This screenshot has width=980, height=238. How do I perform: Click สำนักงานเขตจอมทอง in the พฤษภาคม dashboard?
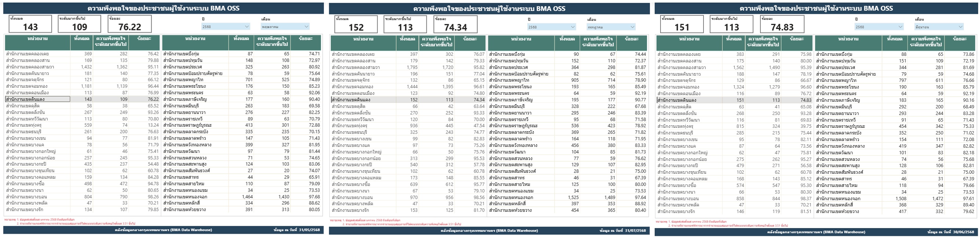tap(27, 86)
